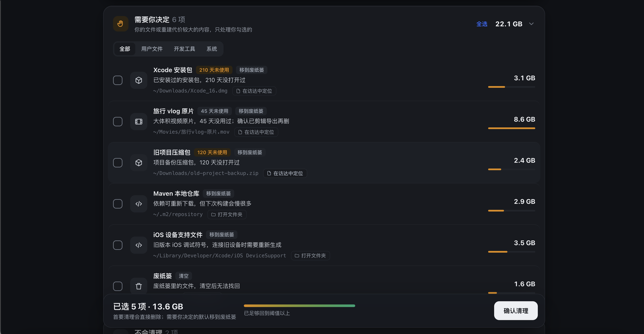Click the code icon for Maven 本地仓库
644x334 pixels.
[x=139, y=204]
